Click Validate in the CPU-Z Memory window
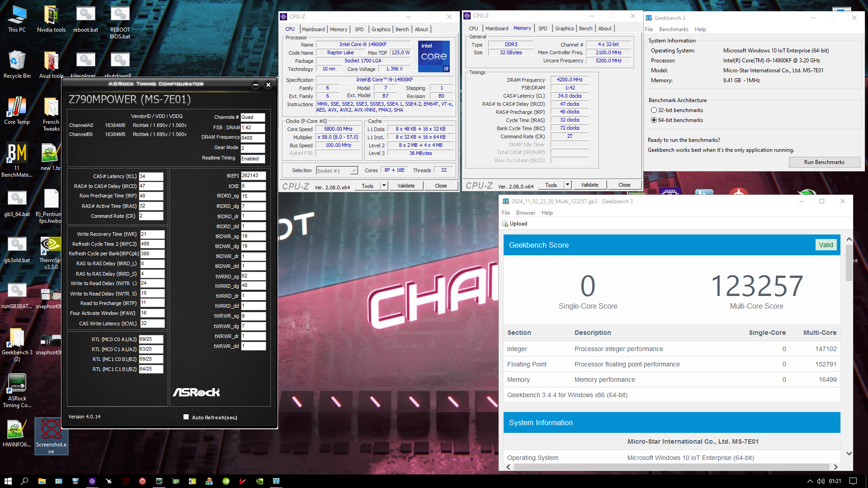The width and height of the screenshot is (868, 488). tap(590, 185)
